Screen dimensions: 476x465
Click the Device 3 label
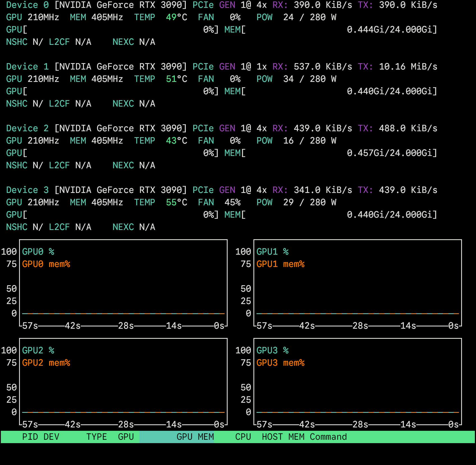click(27, 190)
